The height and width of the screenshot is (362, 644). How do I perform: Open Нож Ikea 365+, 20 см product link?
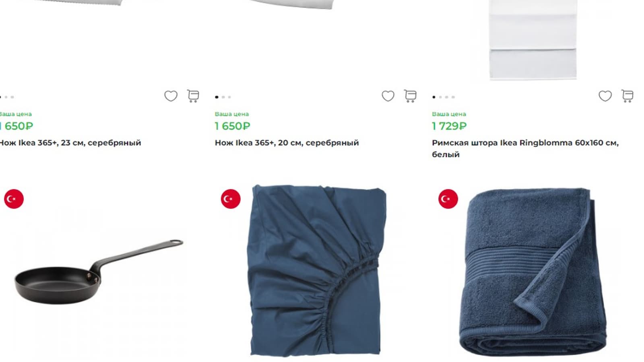287,143
